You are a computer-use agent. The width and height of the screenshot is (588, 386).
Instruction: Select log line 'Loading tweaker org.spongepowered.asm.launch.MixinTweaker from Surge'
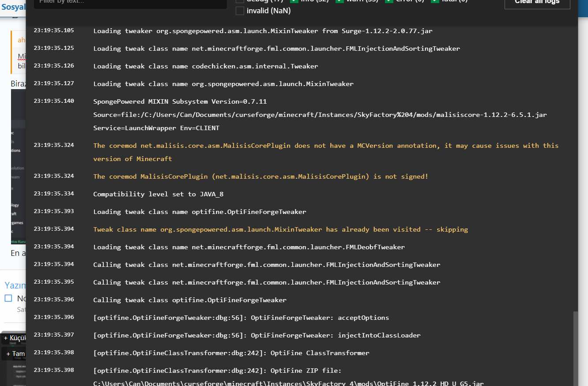click(x=263, y=31)
